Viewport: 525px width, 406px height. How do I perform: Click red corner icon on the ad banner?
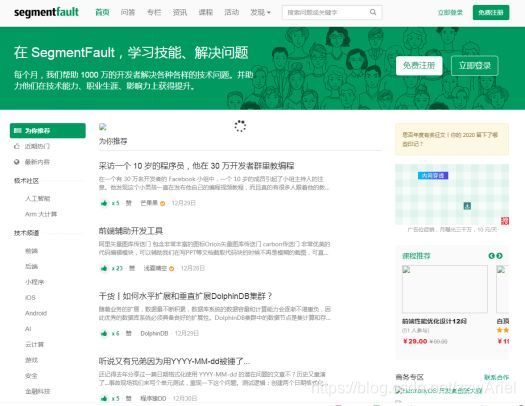(505, 221)
